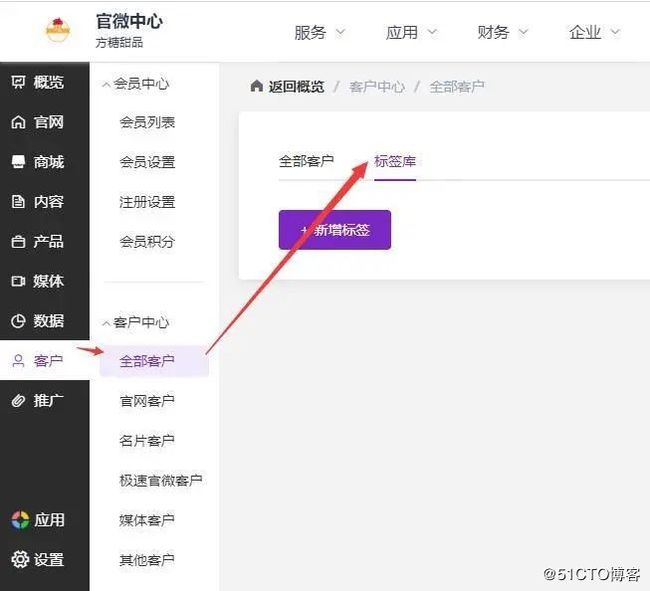Click the 内容 document icon
The height and width of the screenshot is (591, 650).
18,201
